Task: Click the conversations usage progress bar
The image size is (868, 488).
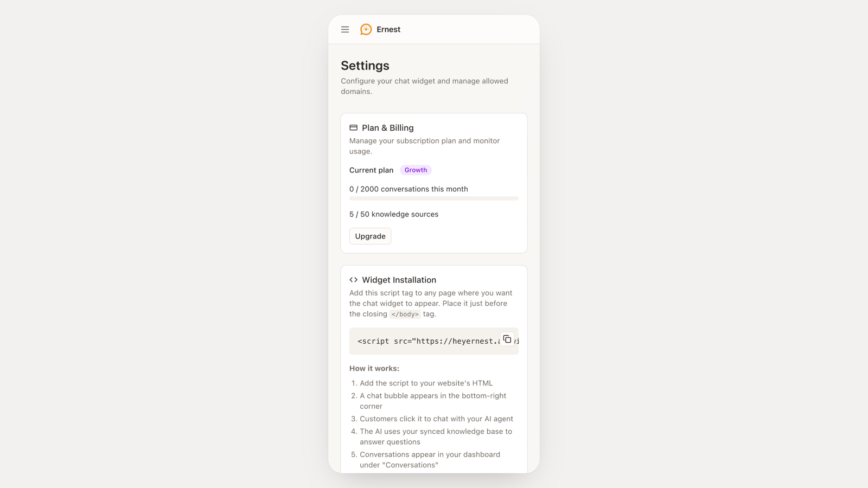Action: [x=434, y=198]
